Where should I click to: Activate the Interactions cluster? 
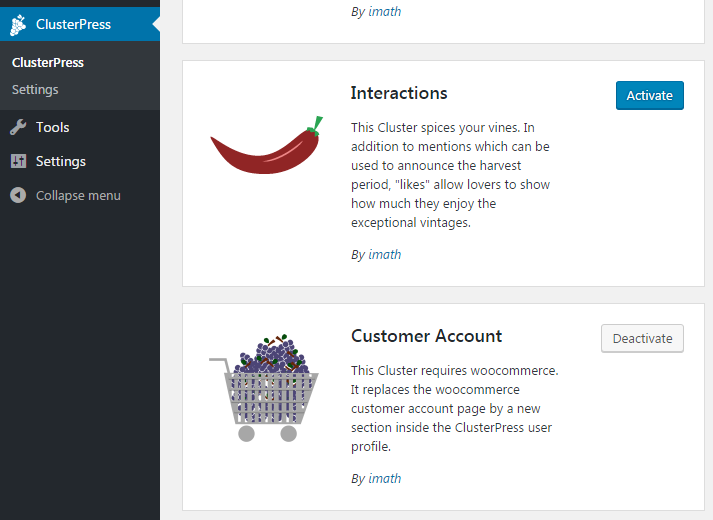(649, 95)
